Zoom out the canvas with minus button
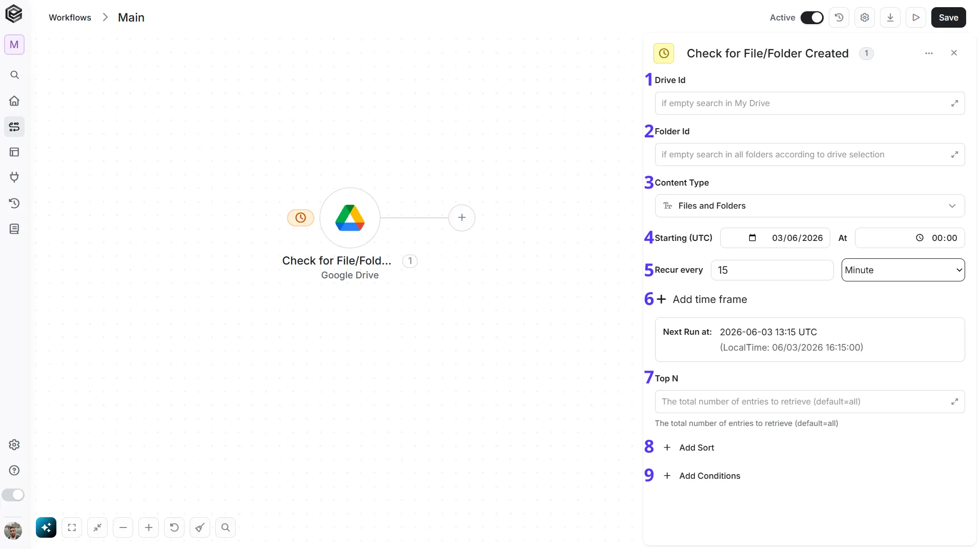Viewport: 980px width, 549px height. tap(123, 527)
